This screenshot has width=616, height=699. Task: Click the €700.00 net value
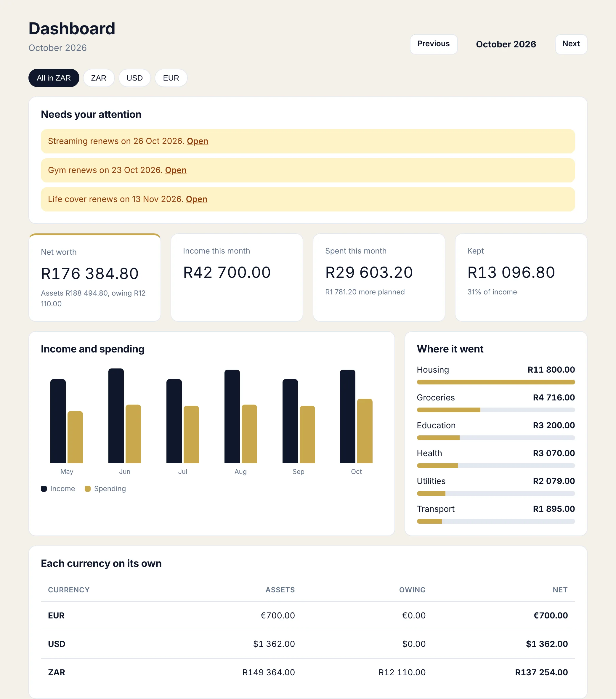click(x=551, y=615)
